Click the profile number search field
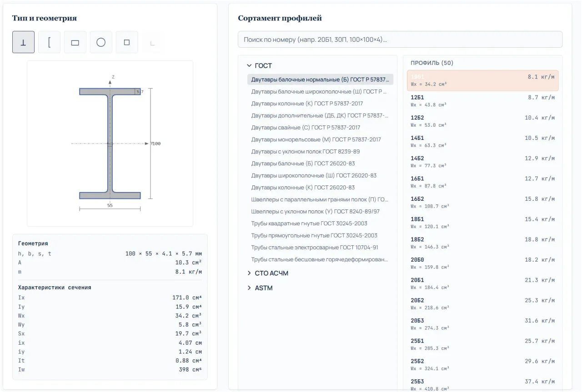 (400, 40)
